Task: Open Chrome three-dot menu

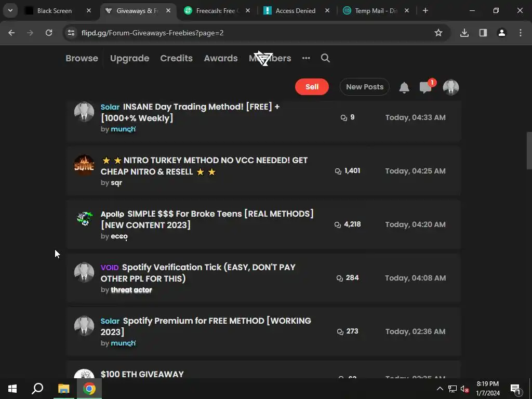Action: tap(521, 33)
